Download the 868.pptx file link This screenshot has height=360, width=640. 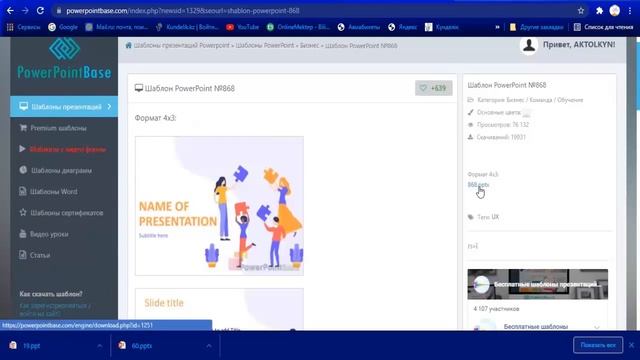pos(478,184)
